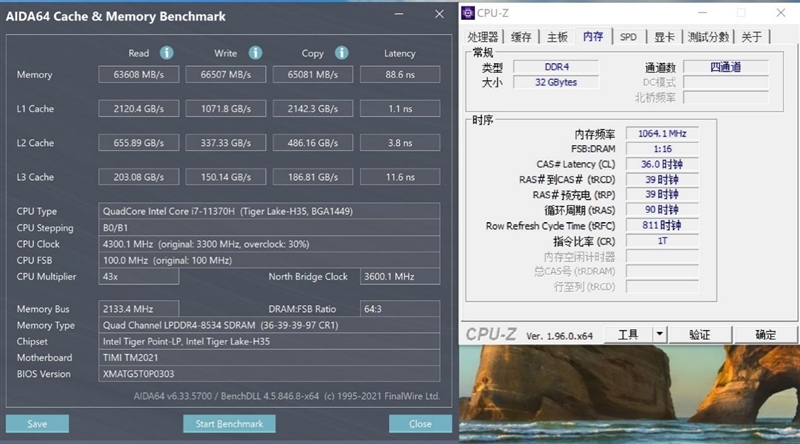Image resolution: width=800 pixels, height=444 pixels.
Task: Click the Save button in AIDA64
Action: click(37, 424)
